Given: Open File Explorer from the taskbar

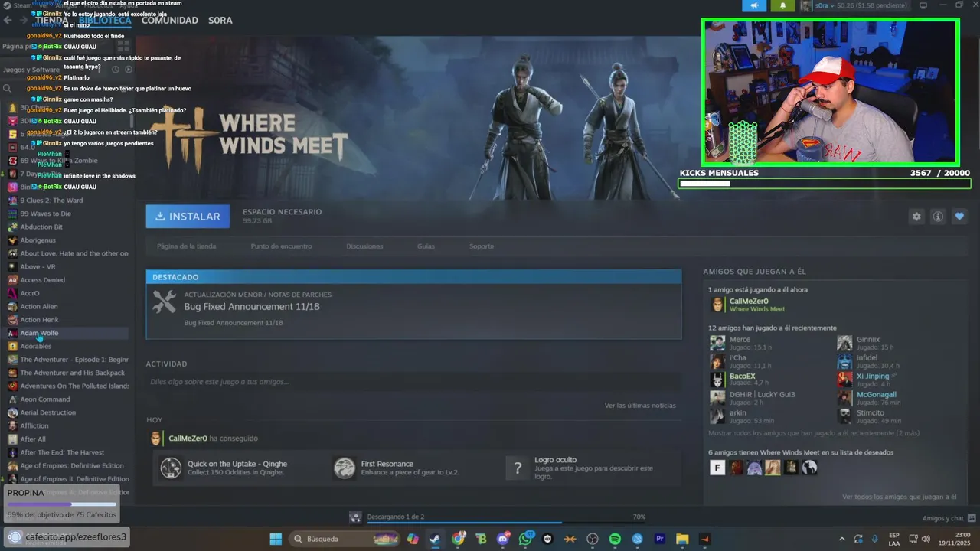Looking at the screenshot, I should pyautogui.click(x=682, y=539).
